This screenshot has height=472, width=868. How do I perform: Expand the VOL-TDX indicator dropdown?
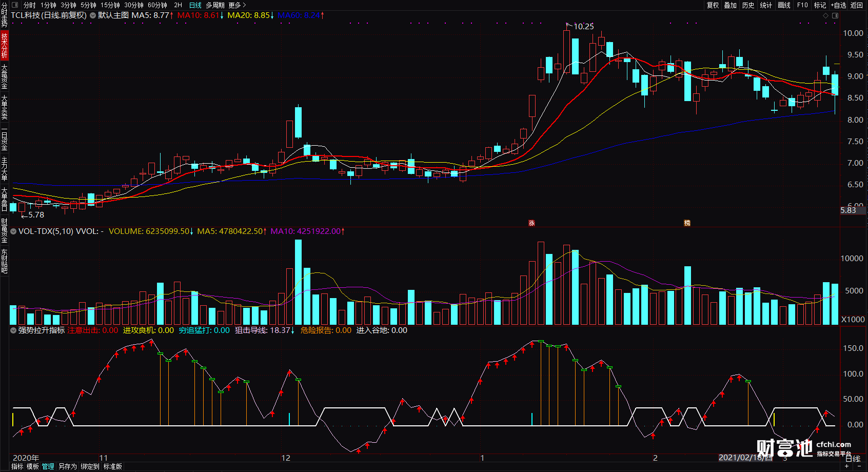[13, 231]
